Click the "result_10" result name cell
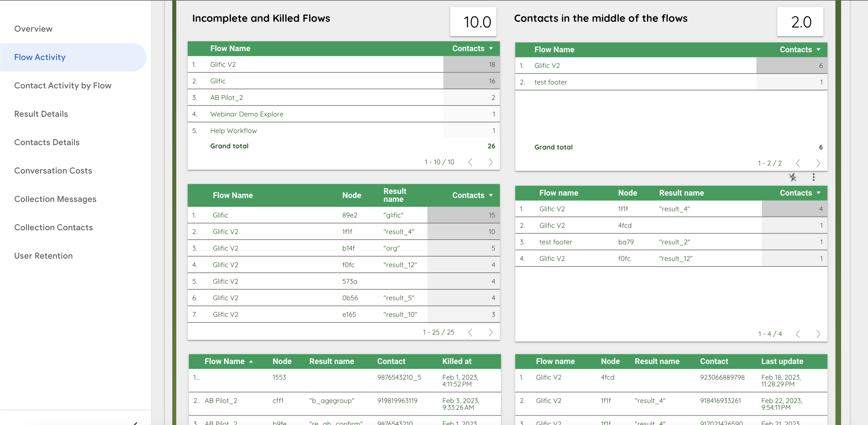868x425 pixels. coord(400,314)
